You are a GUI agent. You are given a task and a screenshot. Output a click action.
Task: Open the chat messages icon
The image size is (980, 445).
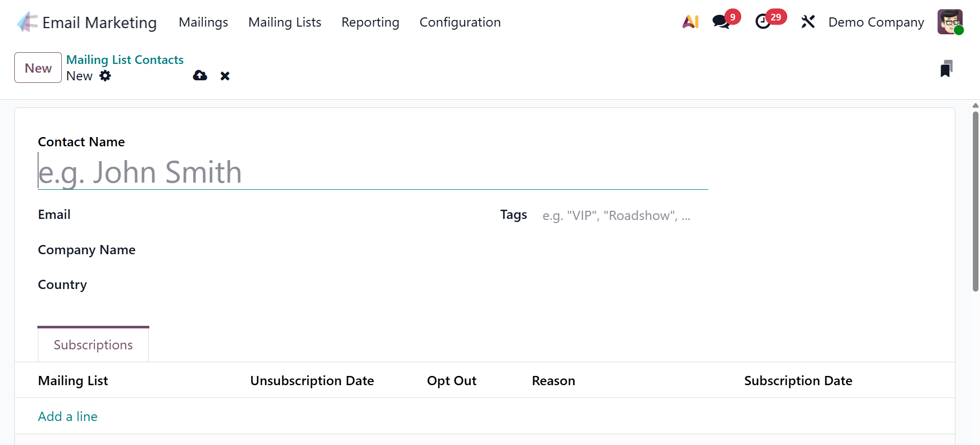tap(721, 22)
